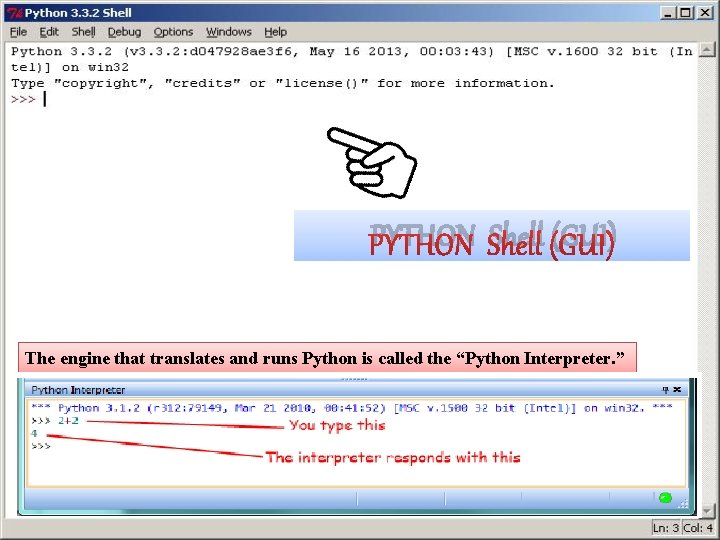Click the Python 3.3.2 version banner line
Image resolution: width=720 pixels, height=540 pixels.
(x=351, y=51)
